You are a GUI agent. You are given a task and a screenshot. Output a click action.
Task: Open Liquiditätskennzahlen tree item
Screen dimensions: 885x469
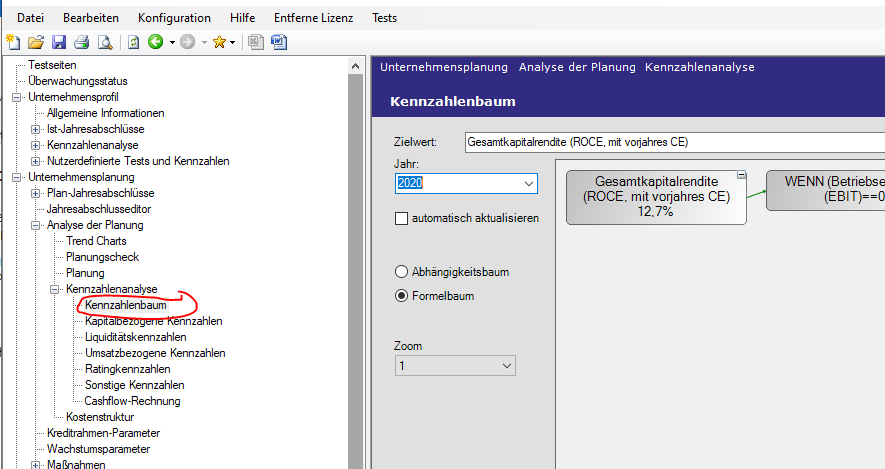click(x=135, y=337)
